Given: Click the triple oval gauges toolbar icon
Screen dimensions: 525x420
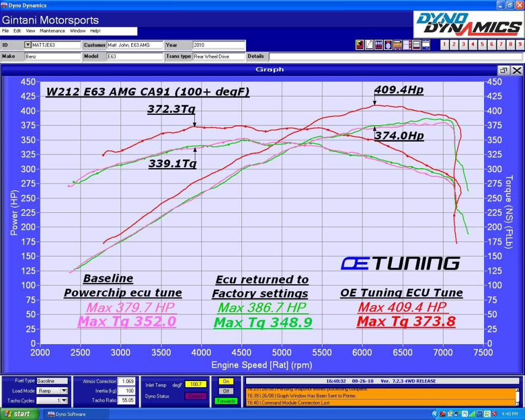Looking at the screenshot, I should (x=379, y=45).
